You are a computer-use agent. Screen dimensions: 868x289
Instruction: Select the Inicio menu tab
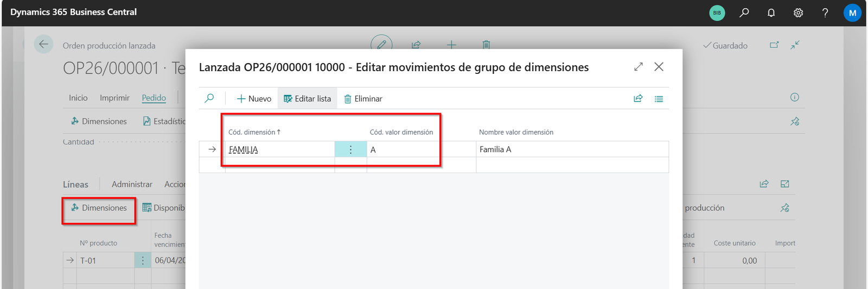click(78, 98)
